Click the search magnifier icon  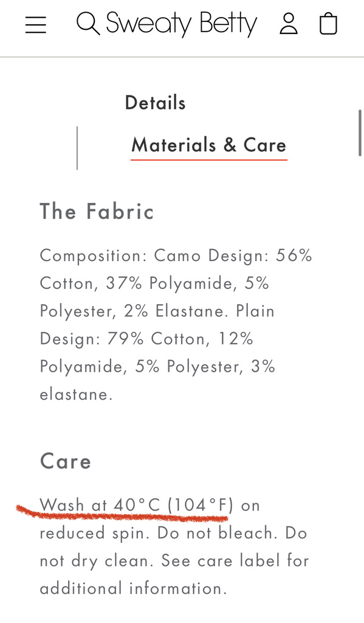(x=88, y=24)
